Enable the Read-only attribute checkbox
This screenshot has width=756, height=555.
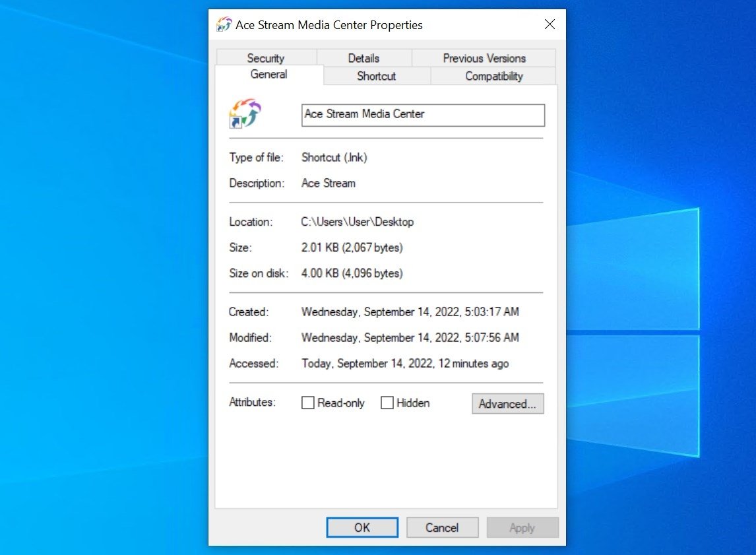tap(307, 403)
